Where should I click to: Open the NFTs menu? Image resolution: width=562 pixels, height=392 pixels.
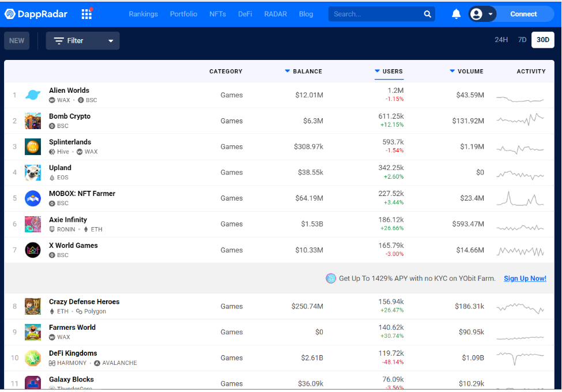(x=217, y=14)
